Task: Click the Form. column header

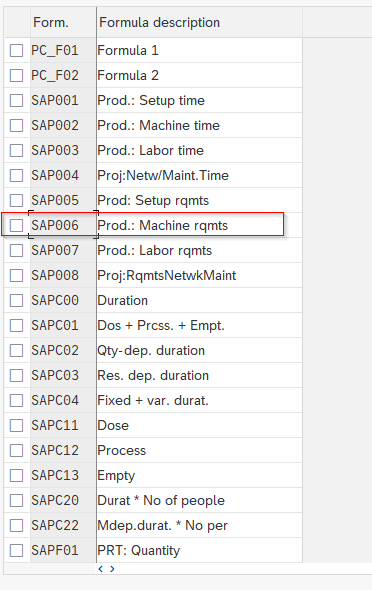Action: click(x=63, y=22)
